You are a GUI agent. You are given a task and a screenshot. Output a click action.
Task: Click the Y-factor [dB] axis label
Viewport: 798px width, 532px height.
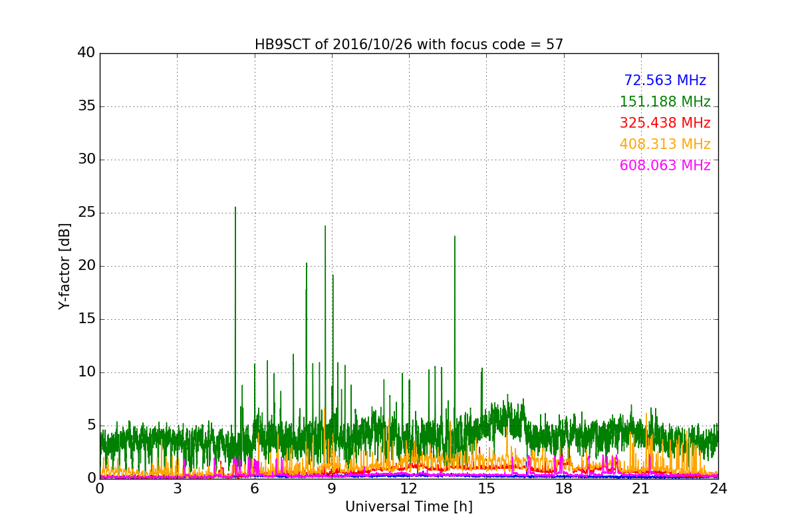pos(65,266)
